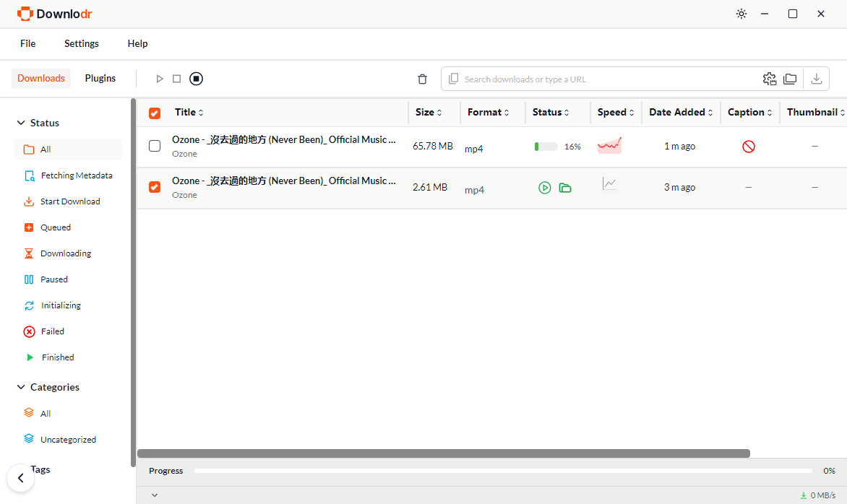Uncheck the 2.61 MB download checkbox

coord(155,188)
